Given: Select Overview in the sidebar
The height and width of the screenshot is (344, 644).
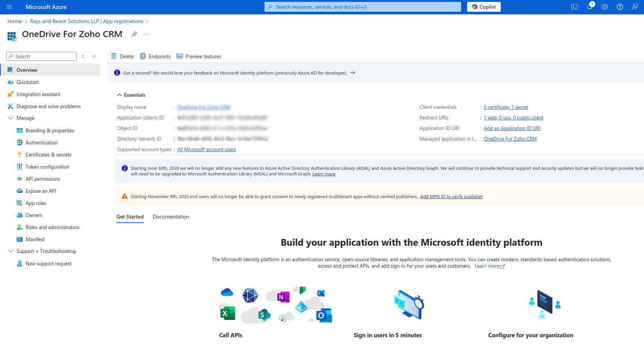Looking at the screenshot, I should pos(50,70).
